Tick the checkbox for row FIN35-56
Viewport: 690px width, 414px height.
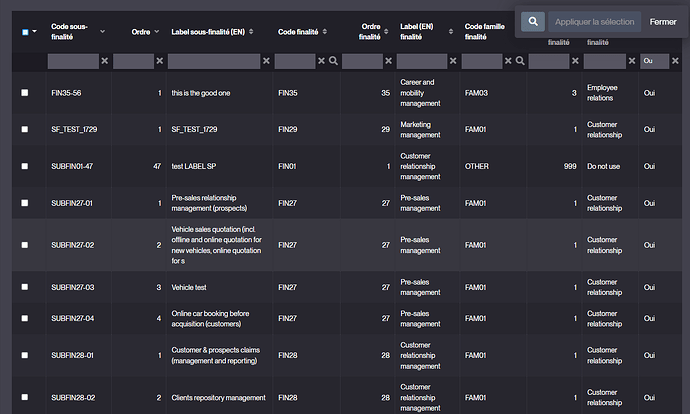pyautogui.click(x=25, y=93)
